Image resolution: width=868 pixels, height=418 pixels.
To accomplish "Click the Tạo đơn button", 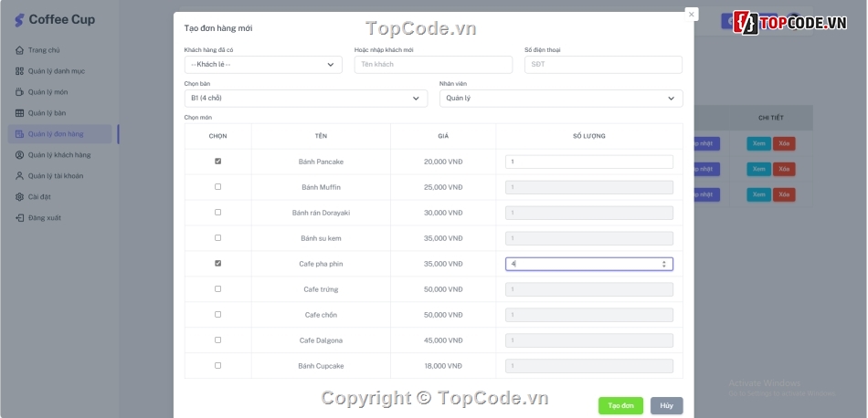I will click(620, 406).
